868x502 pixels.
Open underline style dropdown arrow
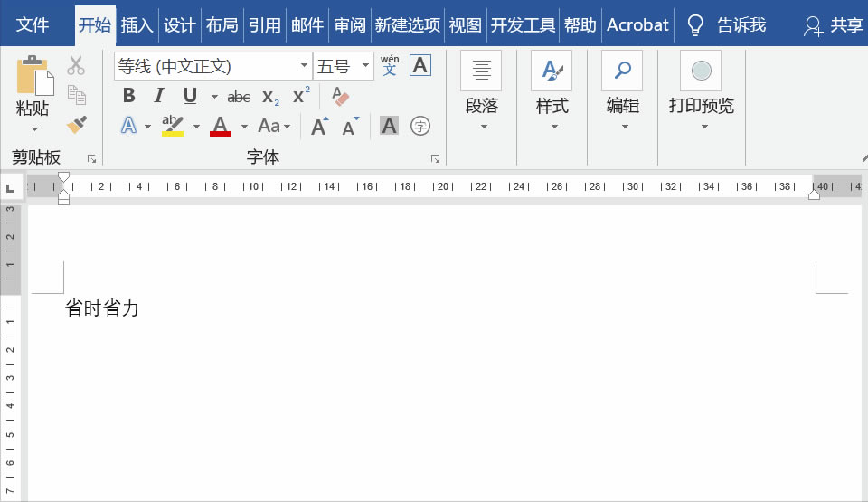(x=214, y=97)
